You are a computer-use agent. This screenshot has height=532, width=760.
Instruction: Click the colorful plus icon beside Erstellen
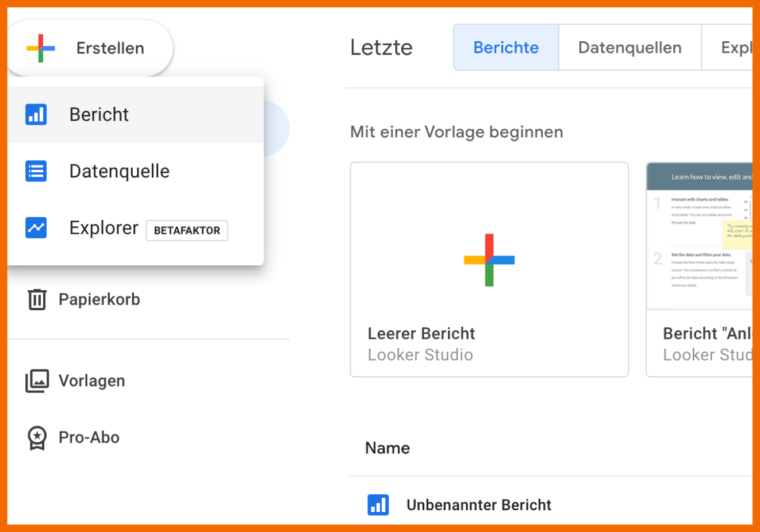pyautogui.click(x=41, y=48)
